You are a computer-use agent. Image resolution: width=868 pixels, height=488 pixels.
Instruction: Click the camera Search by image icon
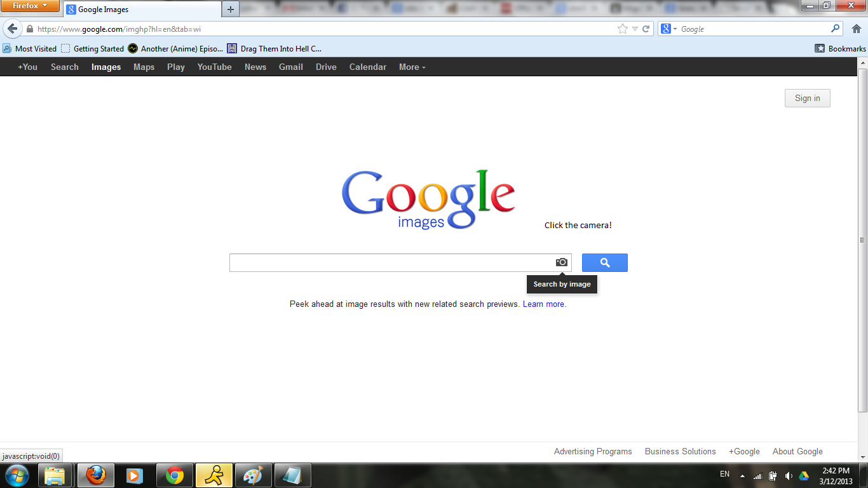coord(562,262)
